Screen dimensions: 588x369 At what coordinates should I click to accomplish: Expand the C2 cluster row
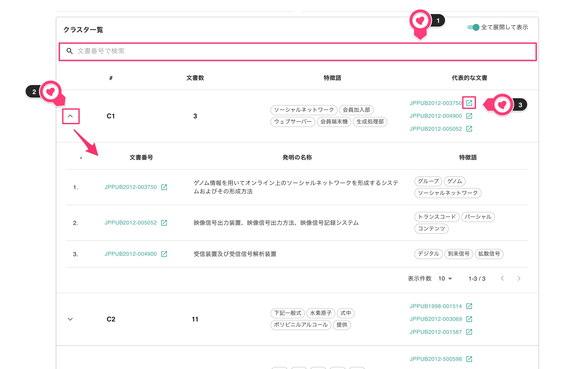tap(70, 319)
